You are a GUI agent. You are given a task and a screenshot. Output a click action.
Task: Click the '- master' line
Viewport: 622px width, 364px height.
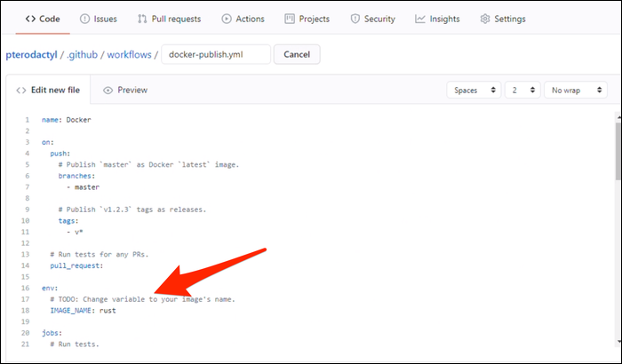click(x=83, y=187)
